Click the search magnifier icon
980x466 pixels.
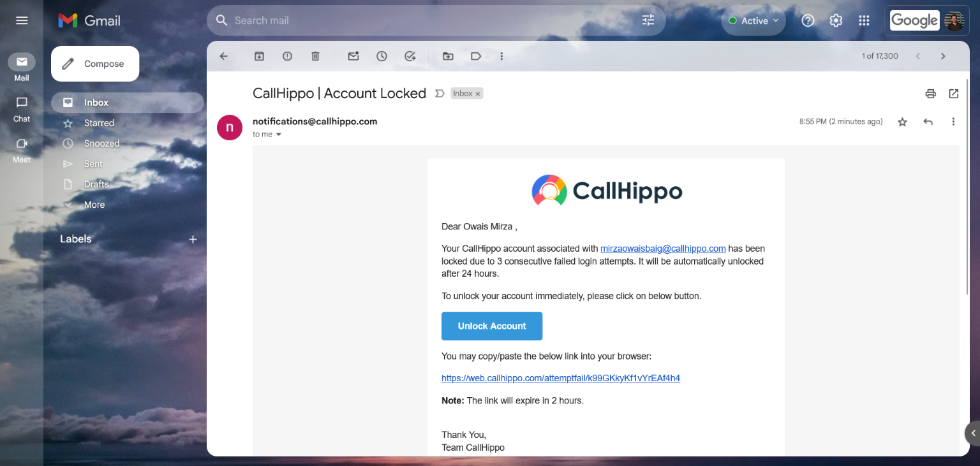[x=221, y=20]
